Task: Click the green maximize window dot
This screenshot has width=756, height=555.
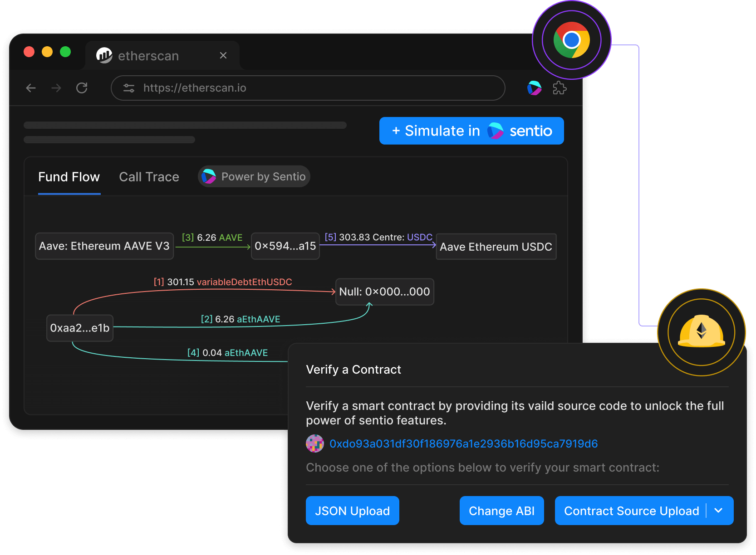Action: 65,52
